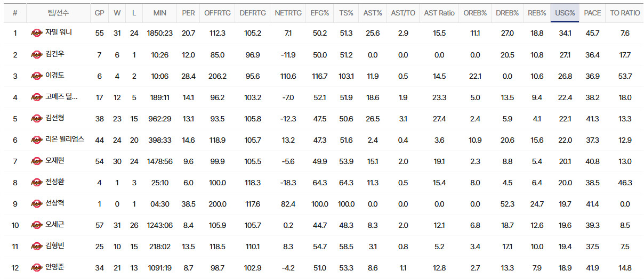Click the team logo beside 김건우
644x279 pixels.
pos(36,54)
